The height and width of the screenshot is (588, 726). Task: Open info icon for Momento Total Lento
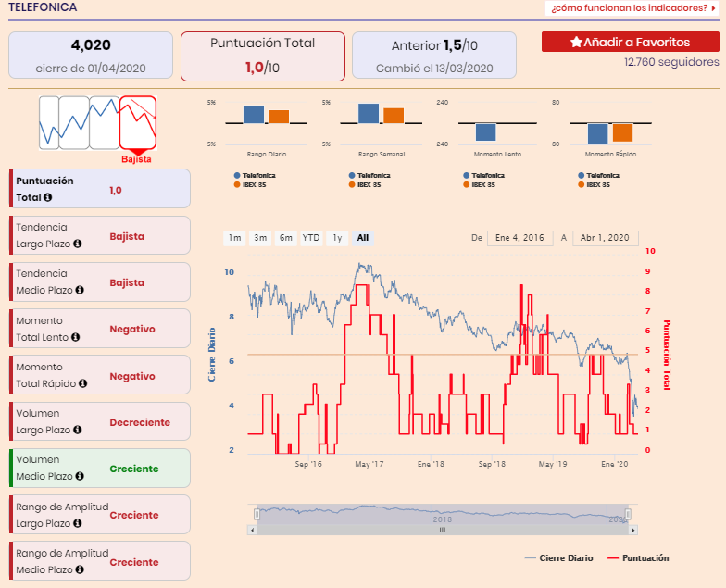76,337
